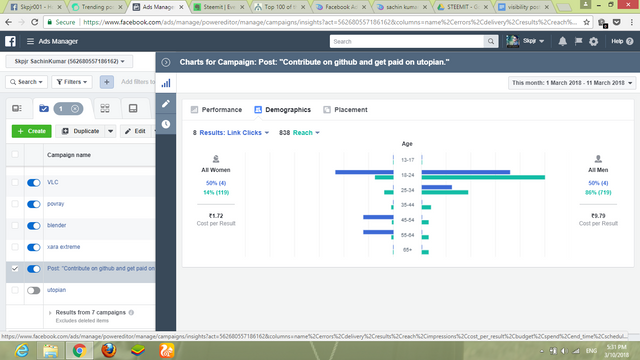Open the Skpjr profile dropdown
This screenshot has width=640, height=360.
click(525, 41)
